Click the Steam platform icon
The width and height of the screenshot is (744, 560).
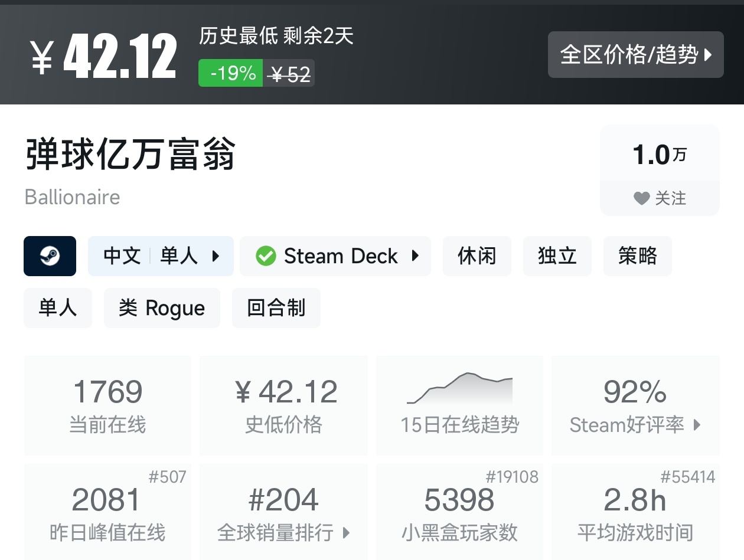tap(50, 256)
